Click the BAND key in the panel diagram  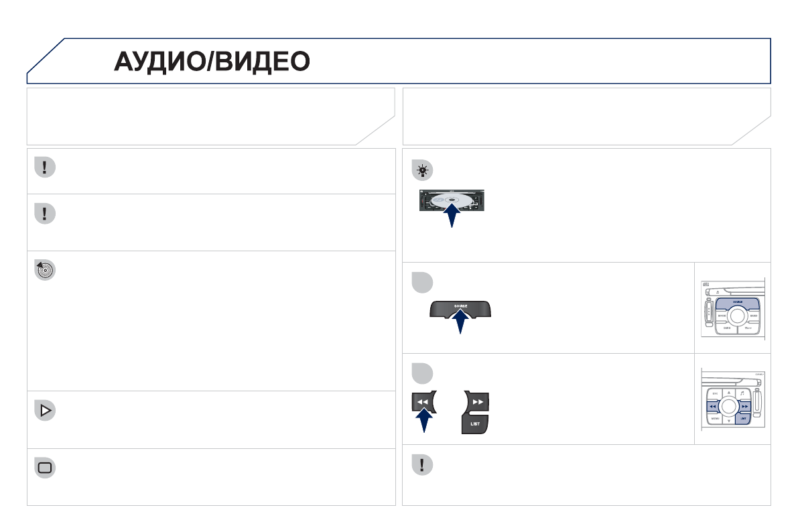click(753, 315)
